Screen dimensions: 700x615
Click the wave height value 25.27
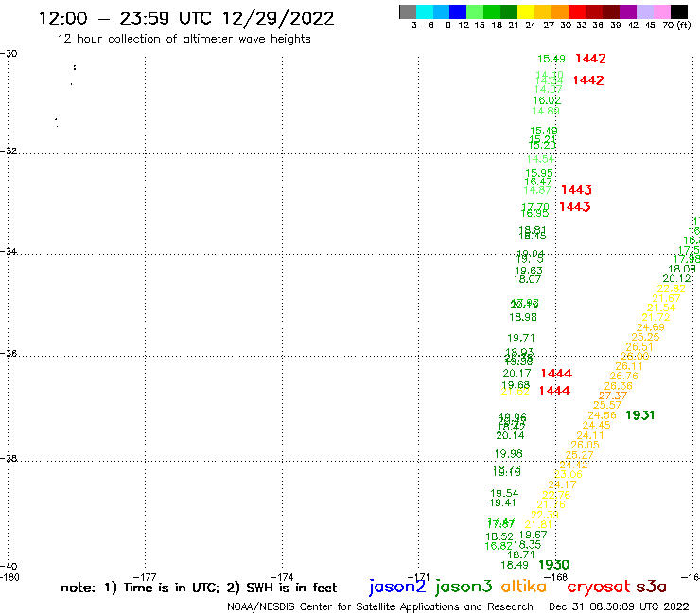(579, 455)
